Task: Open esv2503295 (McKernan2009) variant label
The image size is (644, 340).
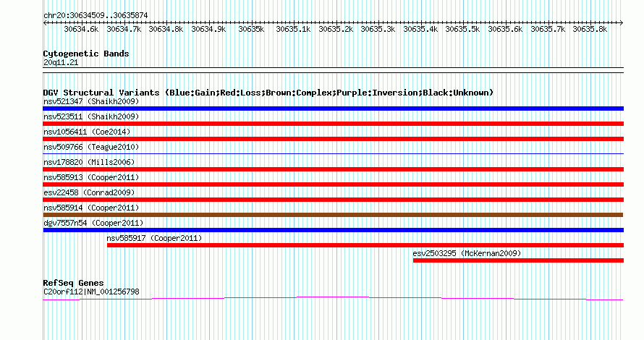Action: [467, 253]
